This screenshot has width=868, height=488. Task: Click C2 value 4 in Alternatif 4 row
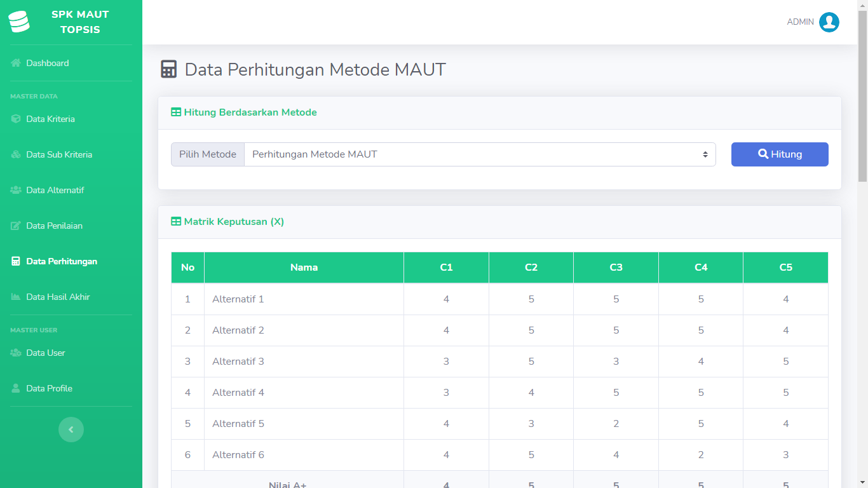(x=531, y=393)
